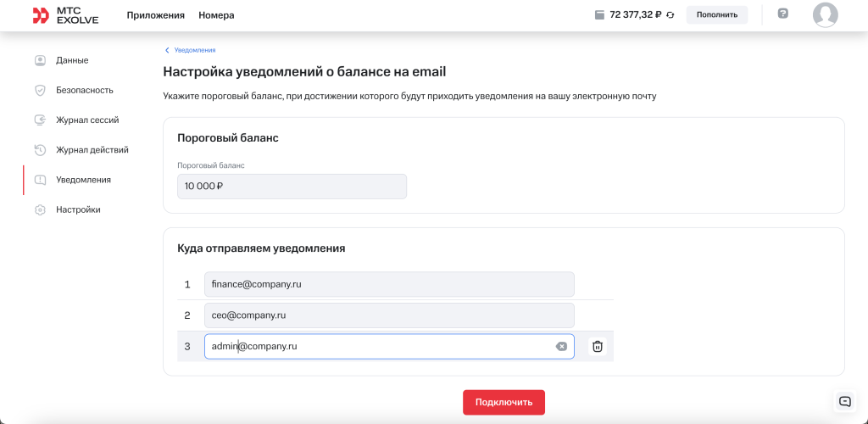Image resolution: width=868 pixels, height=424 pixels.
Task: Click the Журнал сессий sidebar icon
Action: tap(40, 120)
